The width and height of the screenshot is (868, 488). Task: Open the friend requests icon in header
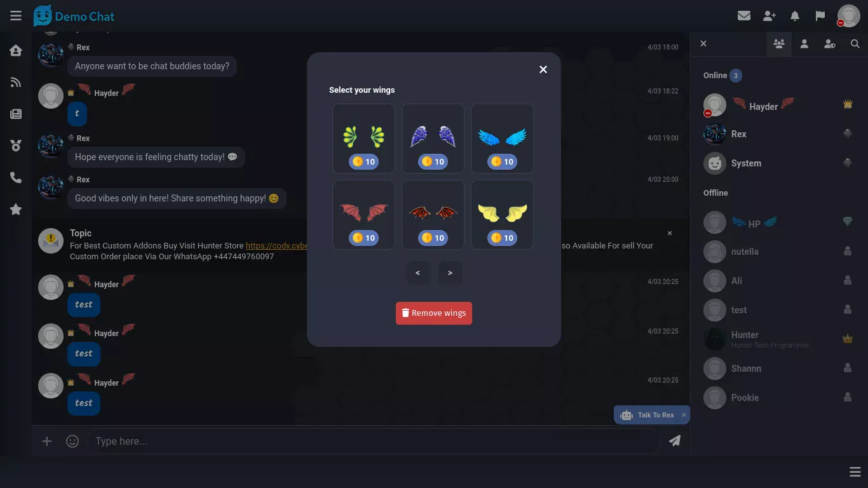(770, 16)
